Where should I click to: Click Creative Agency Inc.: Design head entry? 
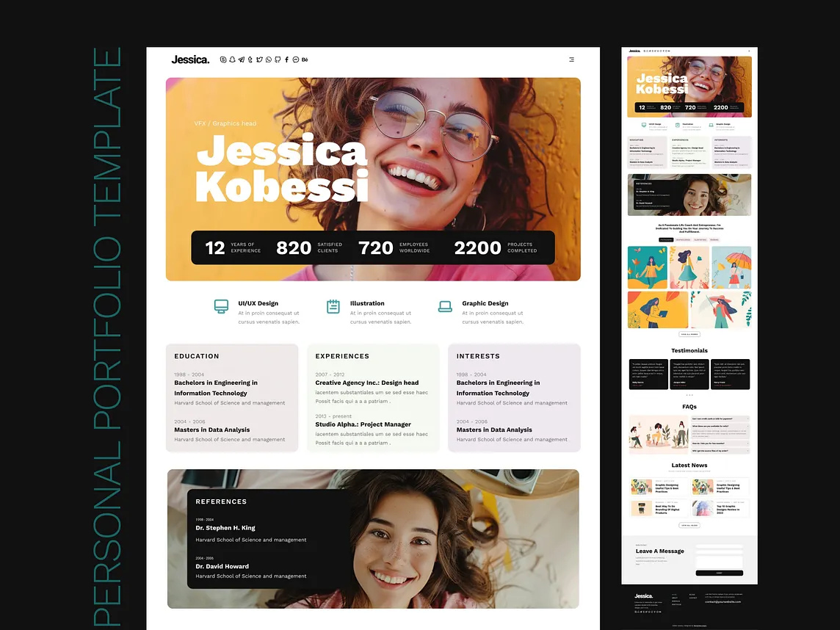(x=367, y=383)
